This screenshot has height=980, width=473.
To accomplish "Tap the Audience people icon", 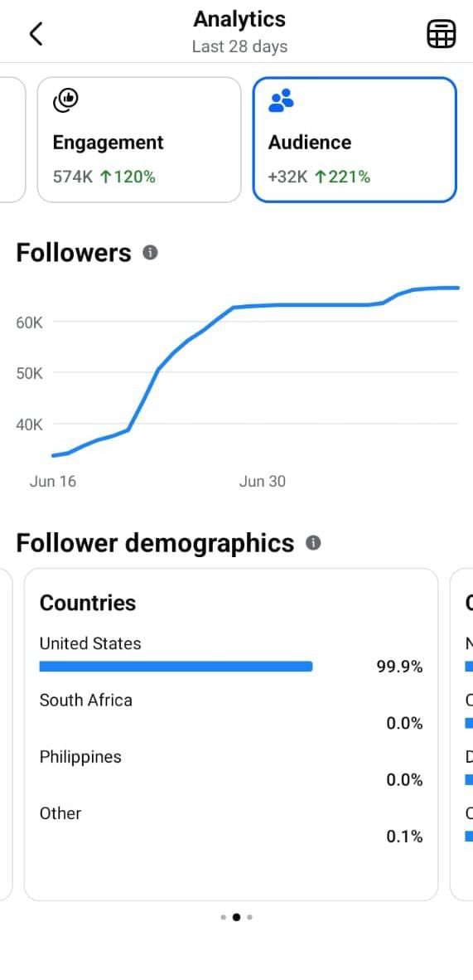I will 281,100.
